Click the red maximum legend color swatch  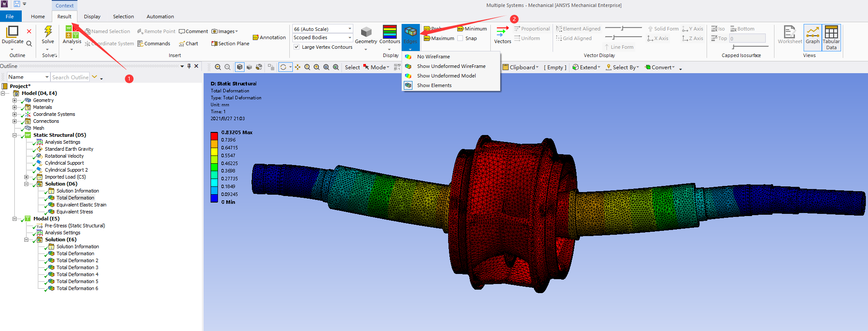click(x=214, y=135)
